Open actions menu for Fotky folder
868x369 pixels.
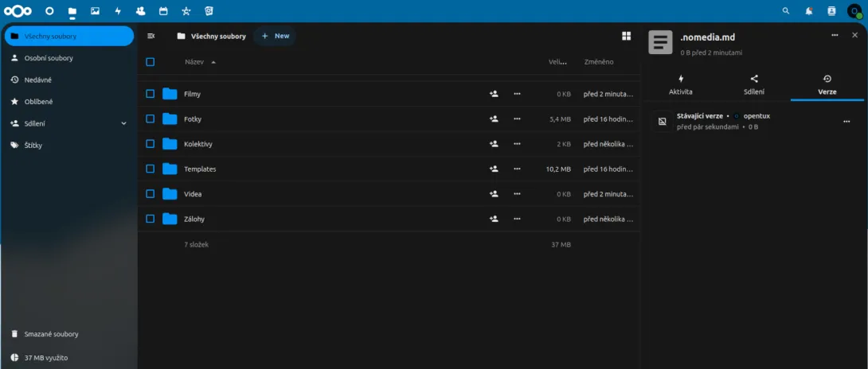tap(517, 119)
